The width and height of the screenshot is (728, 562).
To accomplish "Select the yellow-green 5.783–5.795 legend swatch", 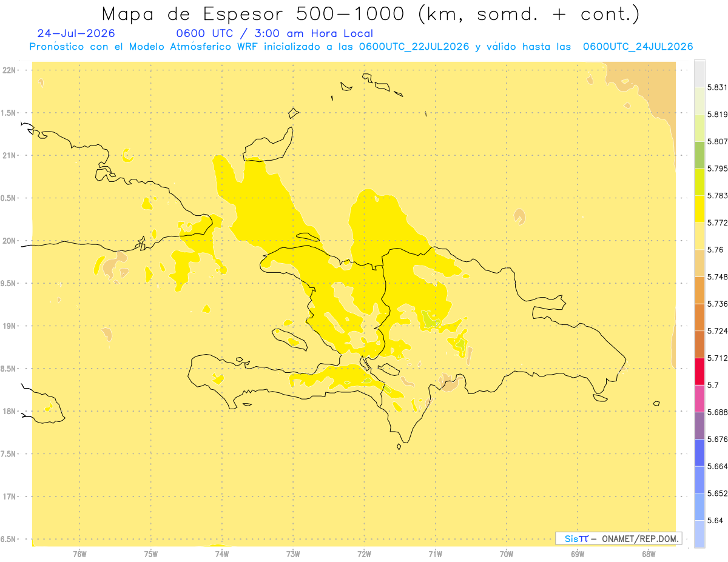I will [699, 182].
